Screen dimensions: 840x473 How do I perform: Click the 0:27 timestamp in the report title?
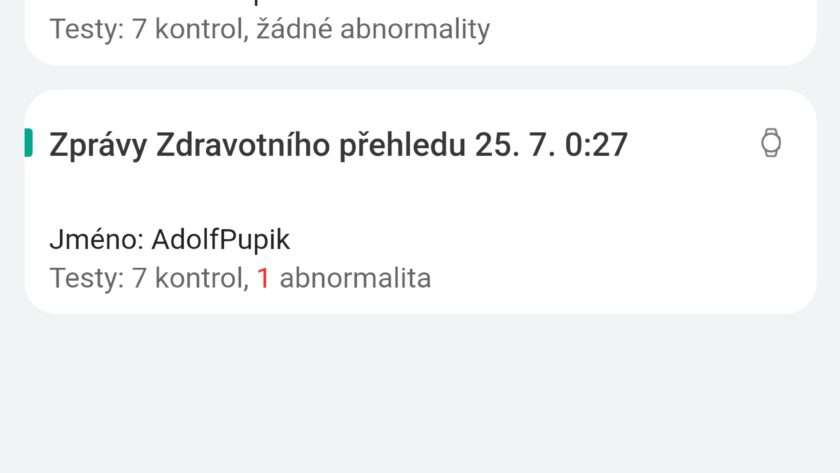click(x=596, y=145)
